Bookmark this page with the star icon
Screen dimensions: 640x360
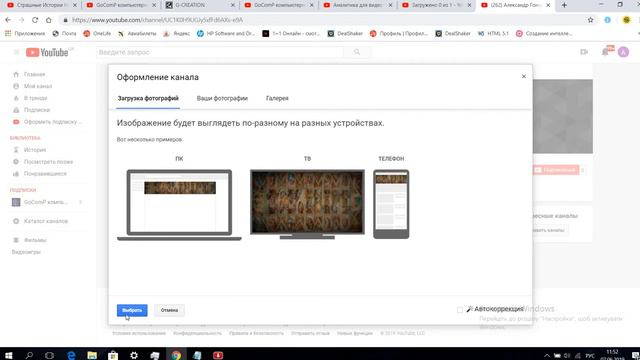(x=590, y=20)
